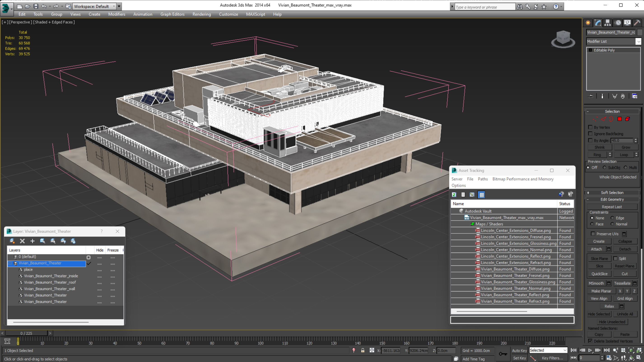
Task: Click the Selection Lock toggle padlock icon
Action: pyautogui.click(x=363, y=350)
